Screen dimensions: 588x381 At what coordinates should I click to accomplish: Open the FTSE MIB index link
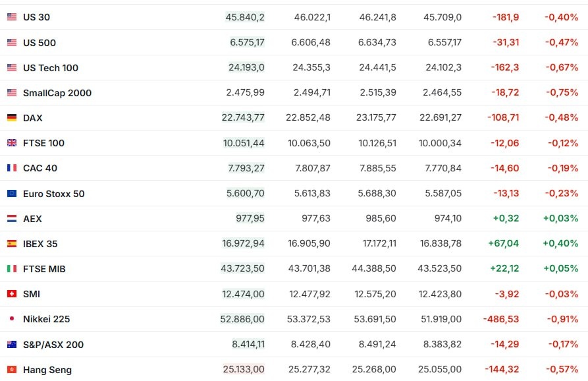click(44, 269)
